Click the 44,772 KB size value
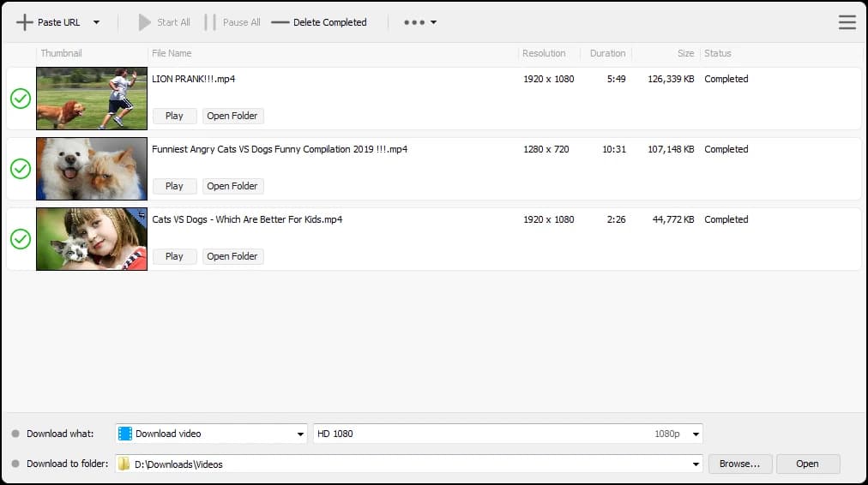Image resolution: width=868 pixels, height=485 pixels. tap(673, 219)
